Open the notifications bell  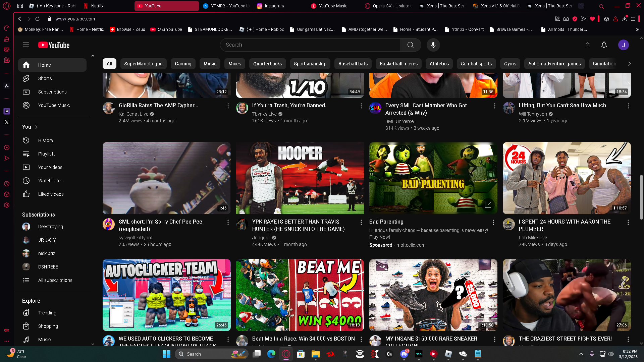604,45
